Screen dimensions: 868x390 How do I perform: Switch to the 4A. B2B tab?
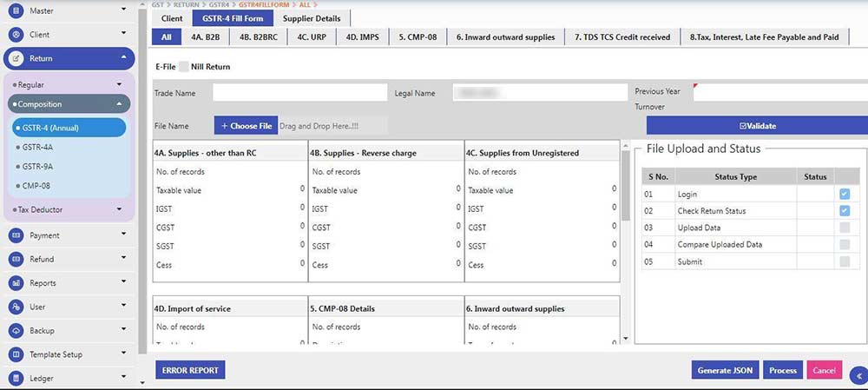pyautogui.click(x=205, y=37)
